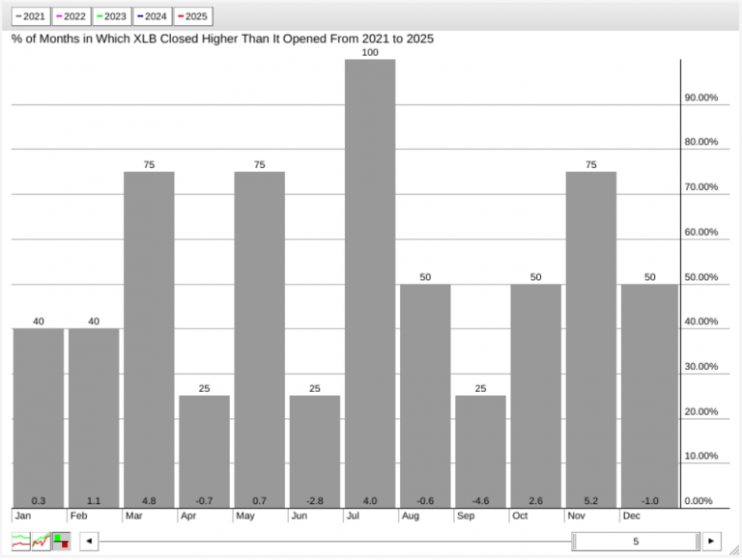This screenshot has width=742, height=560.
Task: Click the slider track left of the handle
Action: (335, 541)
